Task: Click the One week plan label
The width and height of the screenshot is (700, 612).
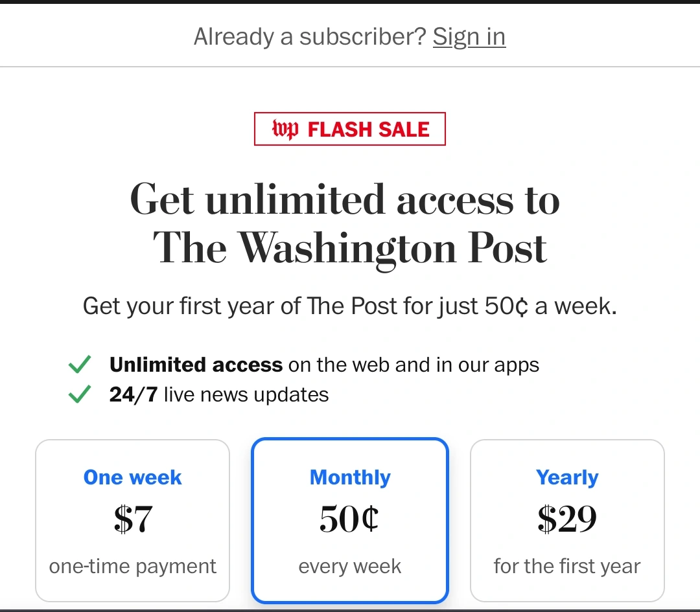Action: tap(132, 477)
